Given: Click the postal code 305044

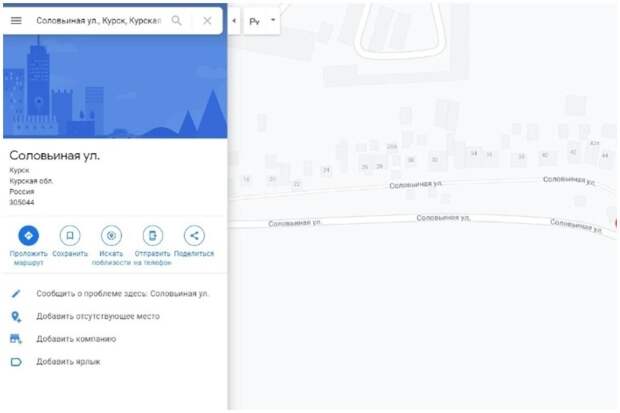Looking at the screenshot, I should tap(22, 202).
